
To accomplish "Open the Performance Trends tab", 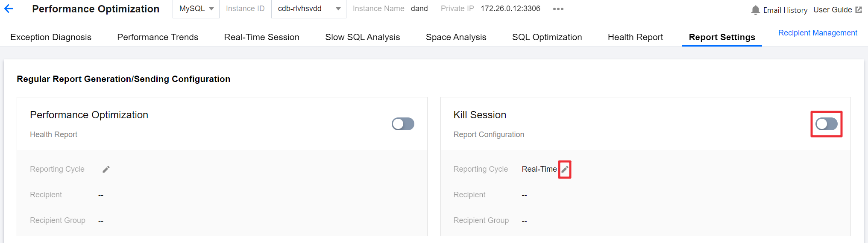I will tap(158, 37).
